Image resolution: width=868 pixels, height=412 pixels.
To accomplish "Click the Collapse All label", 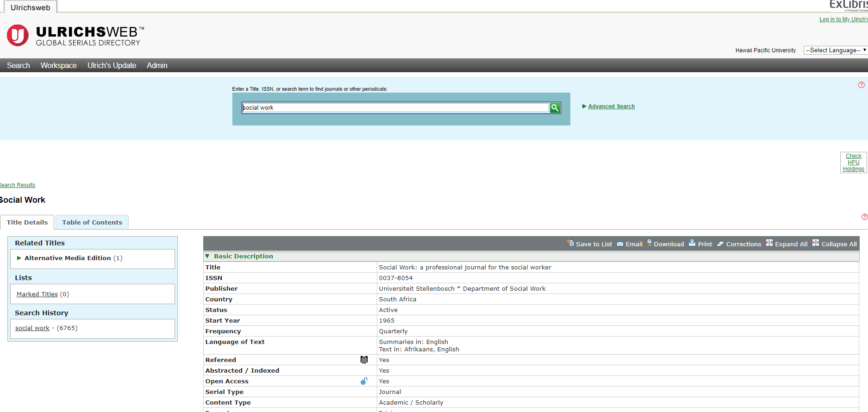I will click(839, 244).
